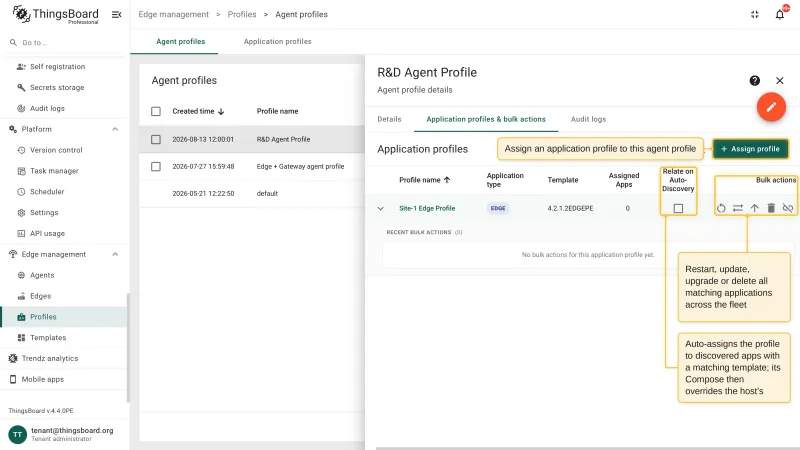The width and height of the screenshot is (800, 450).
Task: Click the Go to... search field
Action: point(64,42)
